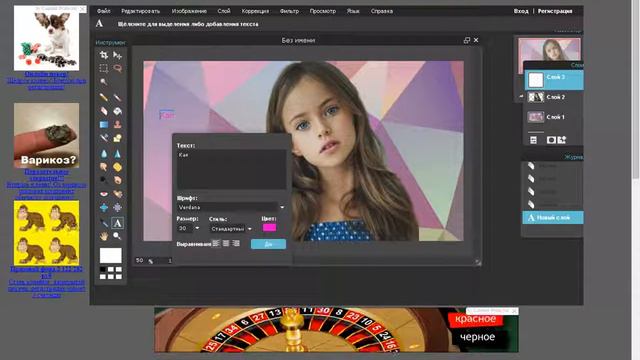Select the Sponge tool

point(118,167)
